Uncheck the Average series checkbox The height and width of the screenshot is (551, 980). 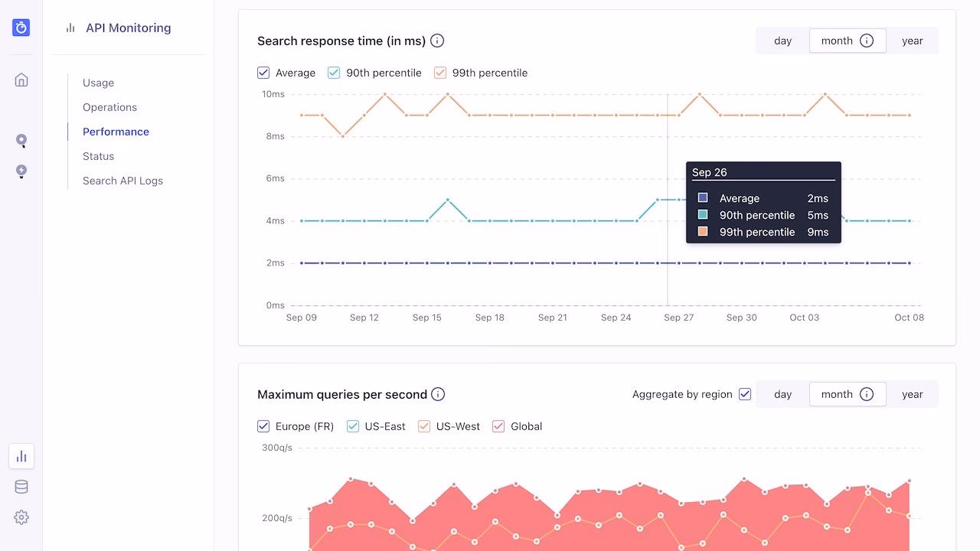263,72
